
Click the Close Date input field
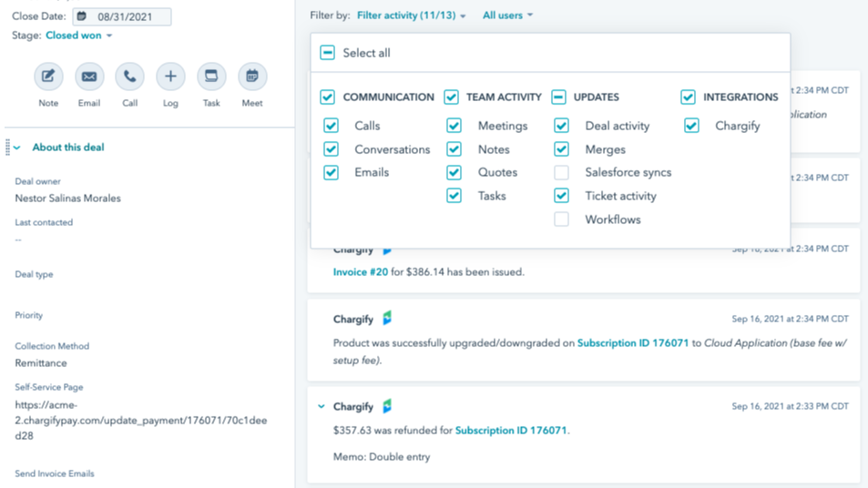(128, 16)
